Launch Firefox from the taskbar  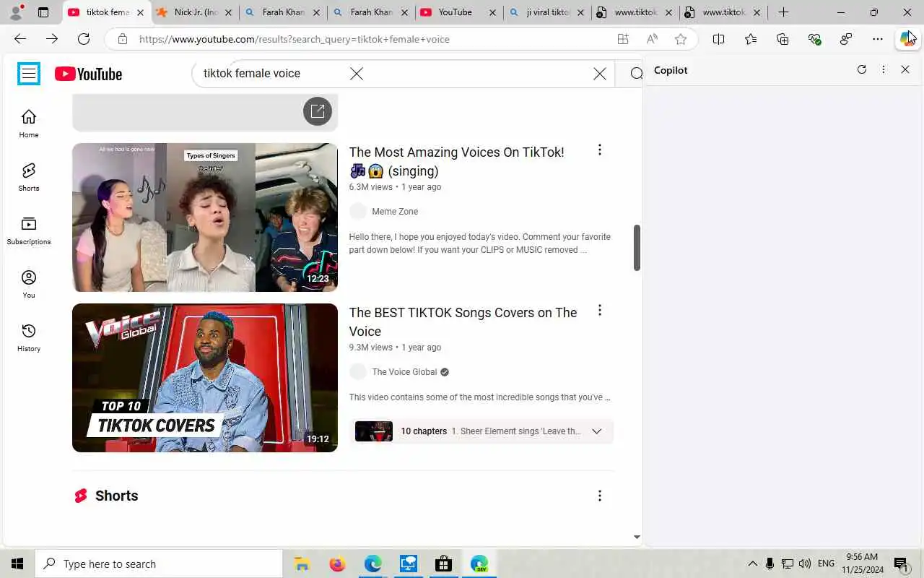tap(337, 564)
